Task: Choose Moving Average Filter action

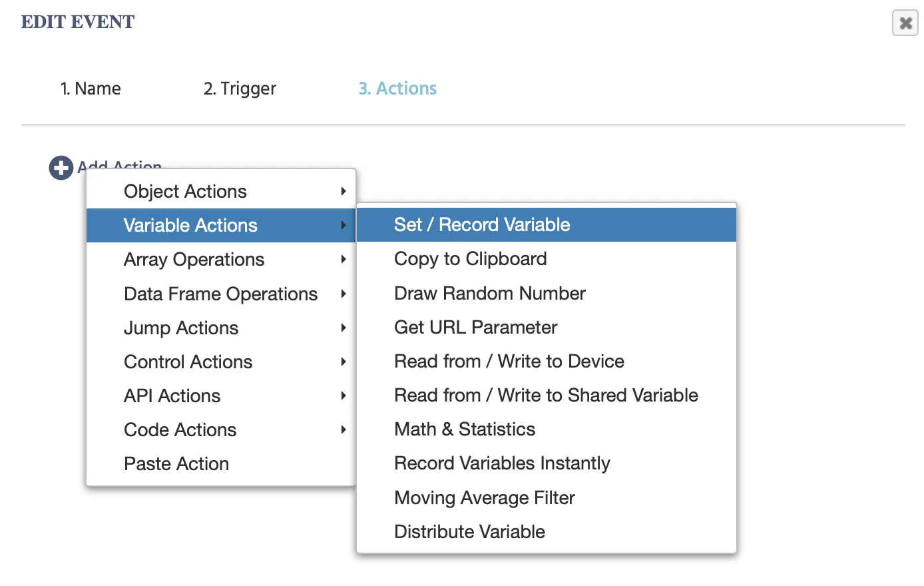Action: [x=484, y=497]
